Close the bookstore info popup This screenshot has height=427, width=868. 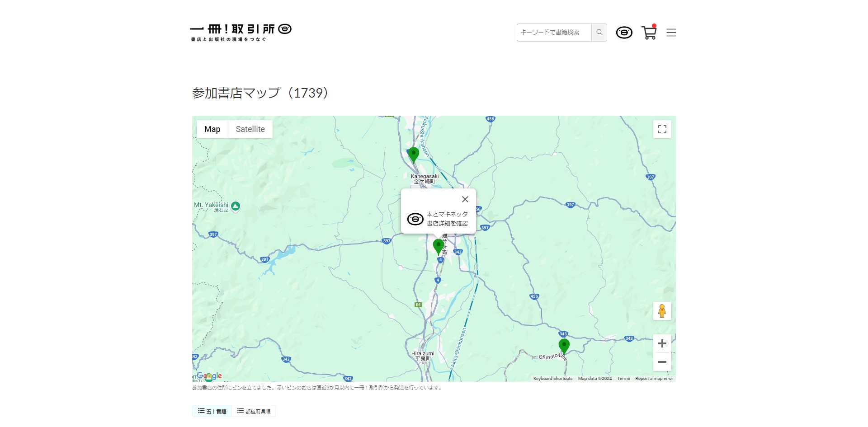465,199
